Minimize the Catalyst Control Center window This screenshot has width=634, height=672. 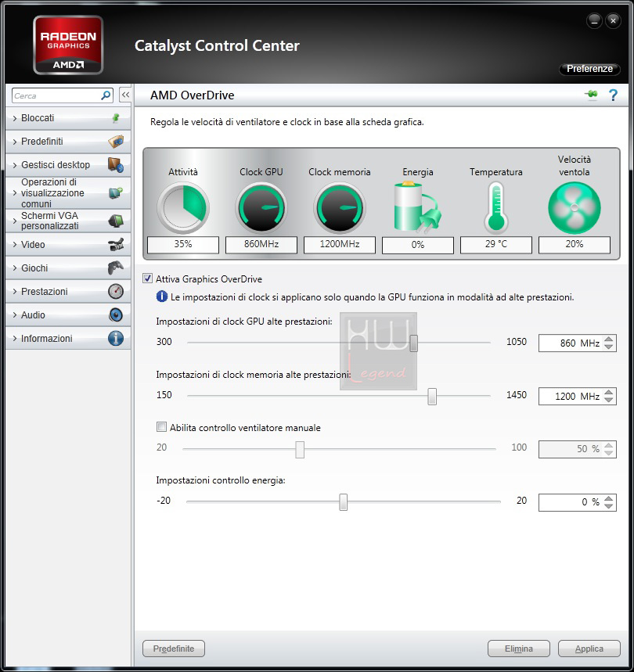point(594,20)
